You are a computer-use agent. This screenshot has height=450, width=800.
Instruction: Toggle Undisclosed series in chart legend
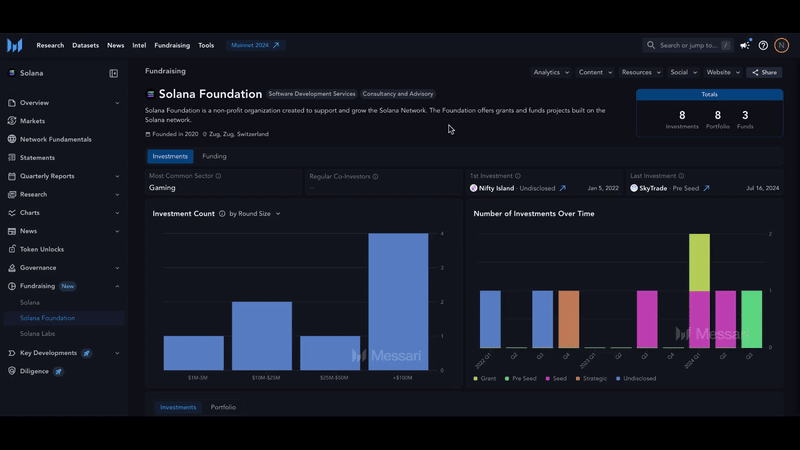pos(636,379)
